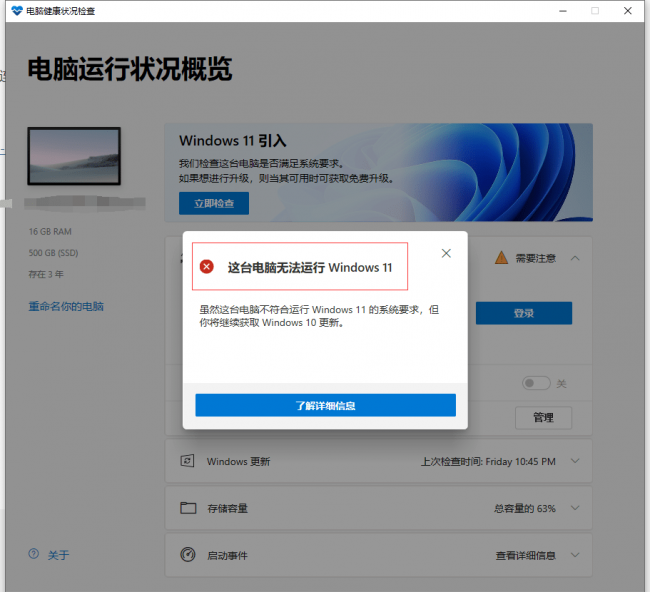650x592 pixels.
Task: Click the 启动事件 gauge icon
Action: click(x=188, y=554)
